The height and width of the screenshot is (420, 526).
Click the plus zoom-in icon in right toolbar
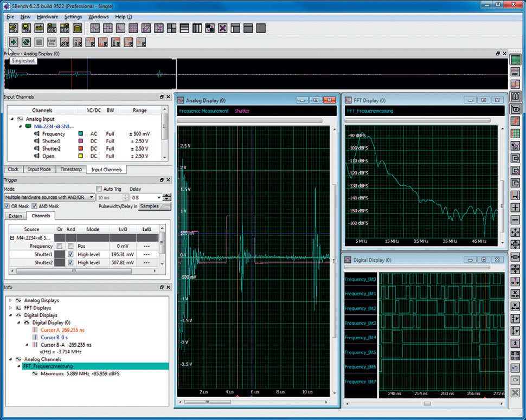tap(516, 208)
